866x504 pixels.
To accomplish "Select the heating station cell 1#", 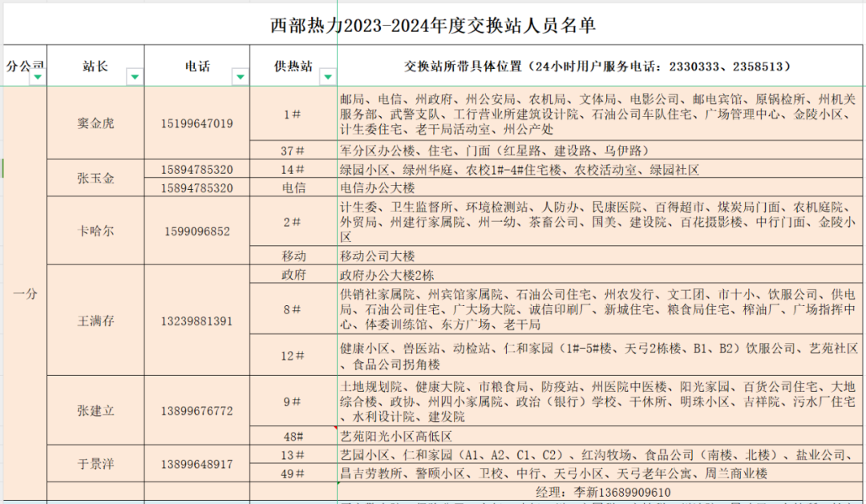I will coord(293,114).
